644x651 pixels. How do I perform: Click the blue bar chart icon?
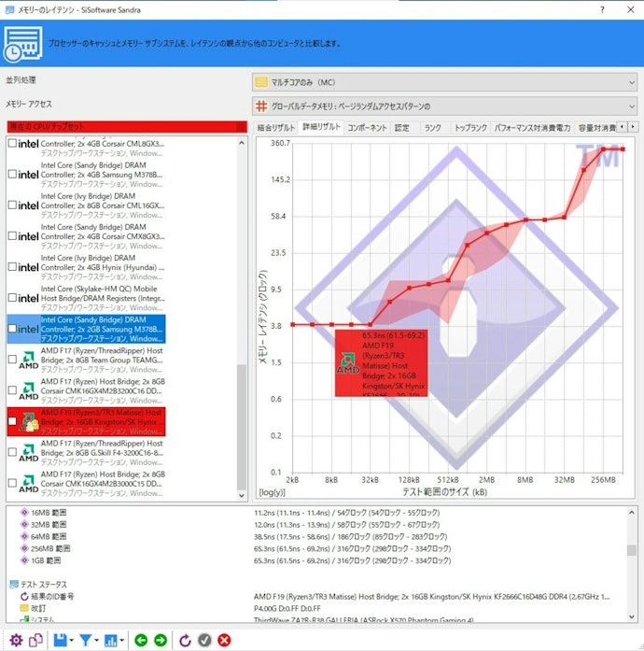click(110, 640)
